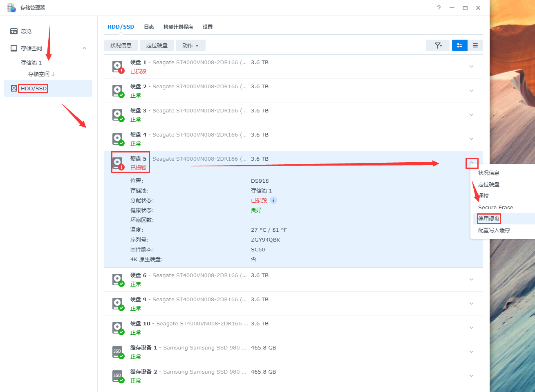Click the help question mark icon
535x392 pixels.
click(439, 8)
